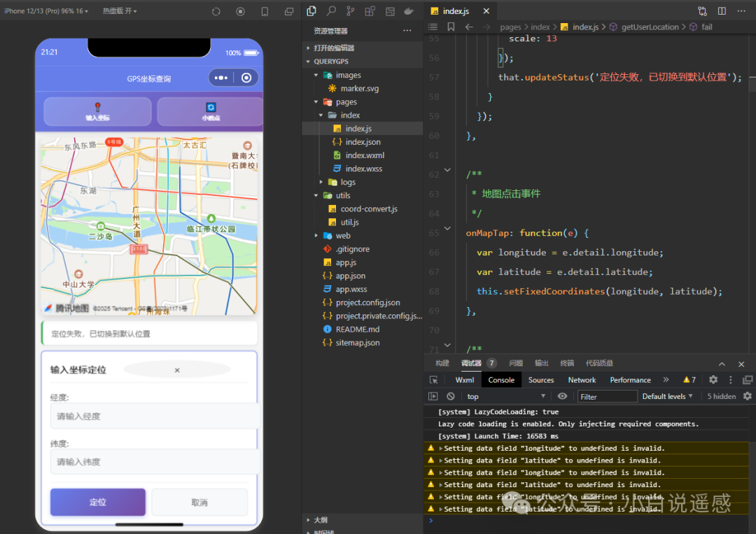Click the mini program capsule close circle
The width and height of the screenshot is (756, 534).
click(x=246, y=78)
